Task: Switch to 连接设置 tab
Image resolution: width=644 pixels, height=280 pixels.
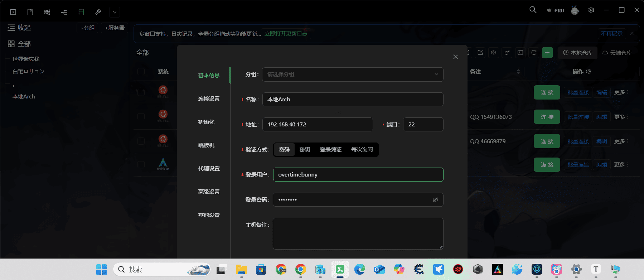Action: tap(209, 99)
